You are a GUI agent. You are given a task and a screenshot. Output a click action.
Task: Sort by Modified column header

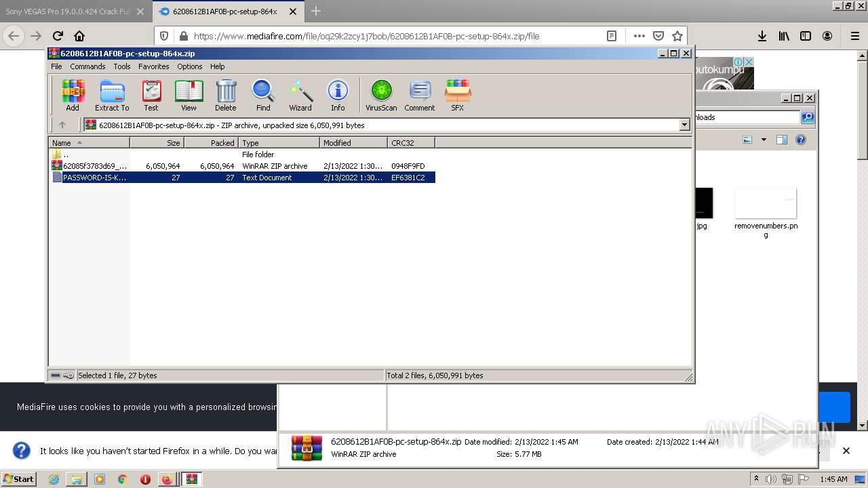pos(353,142)
